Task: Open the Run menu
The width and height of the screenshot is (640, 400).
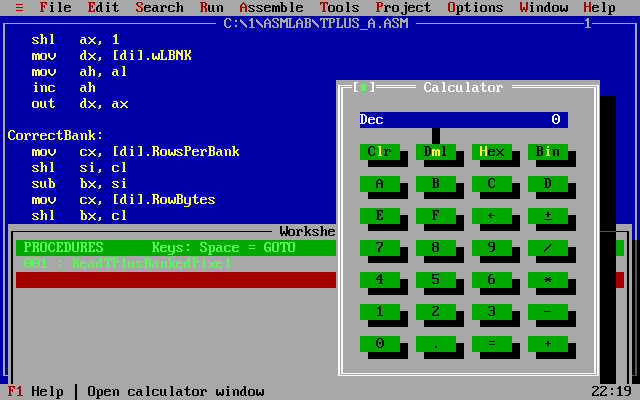Action: click(x=211, y=7)
